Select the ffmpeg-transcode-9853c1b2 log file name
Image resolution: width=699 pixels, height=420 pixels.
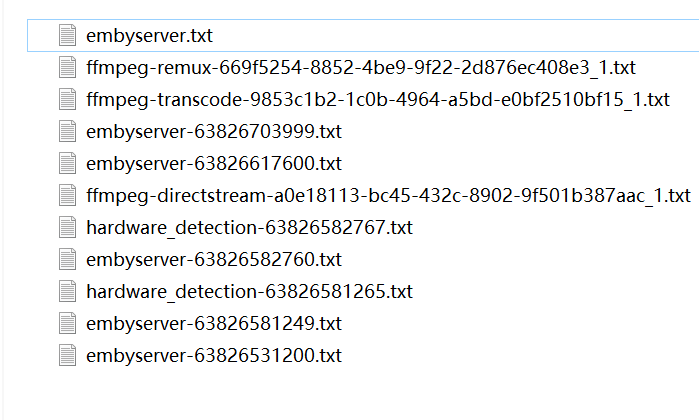pyautogui.click(x=378, y=100)
